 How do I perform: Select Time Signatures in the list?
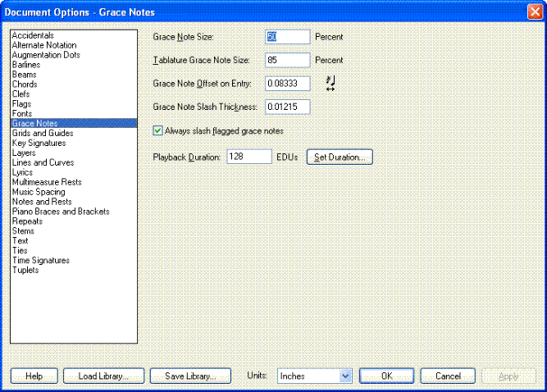click(x=40, y=261)
